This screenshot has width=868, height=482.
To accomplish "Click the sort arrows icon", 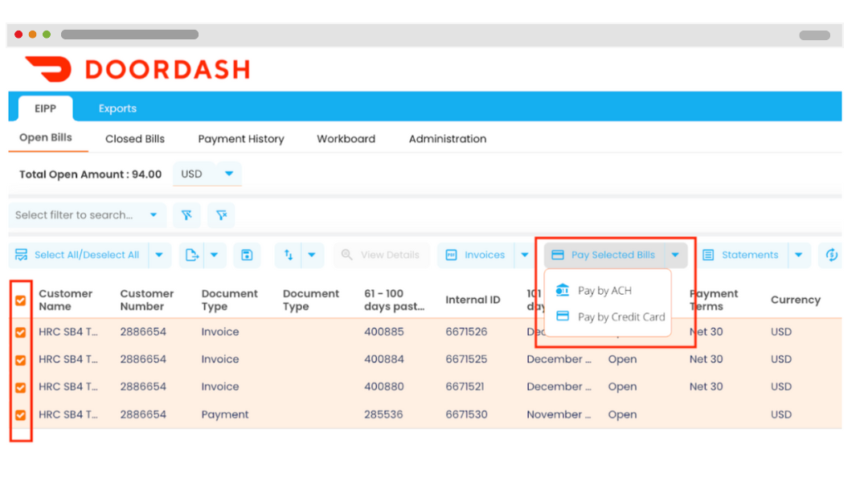I will tap(289, 255).
